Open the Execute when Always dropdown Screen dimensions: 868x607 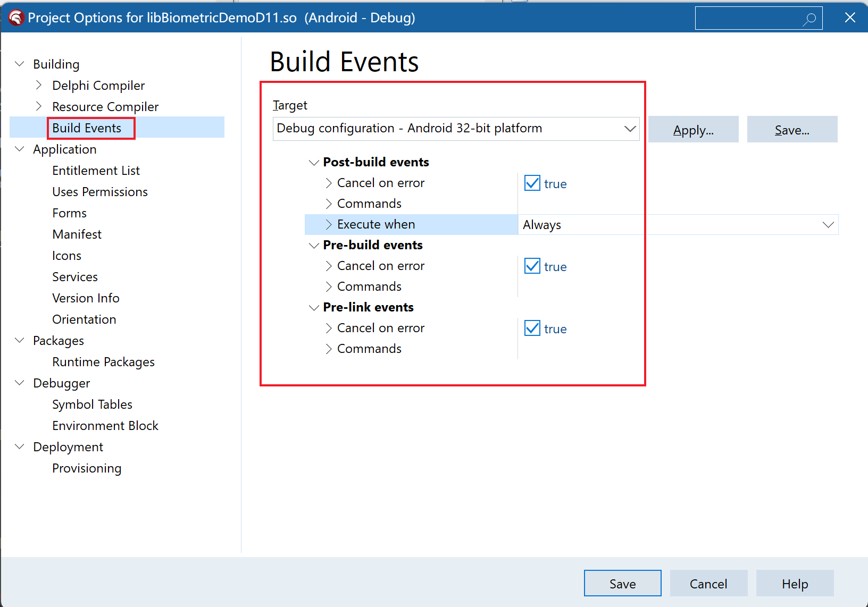[x=828, y=225]
